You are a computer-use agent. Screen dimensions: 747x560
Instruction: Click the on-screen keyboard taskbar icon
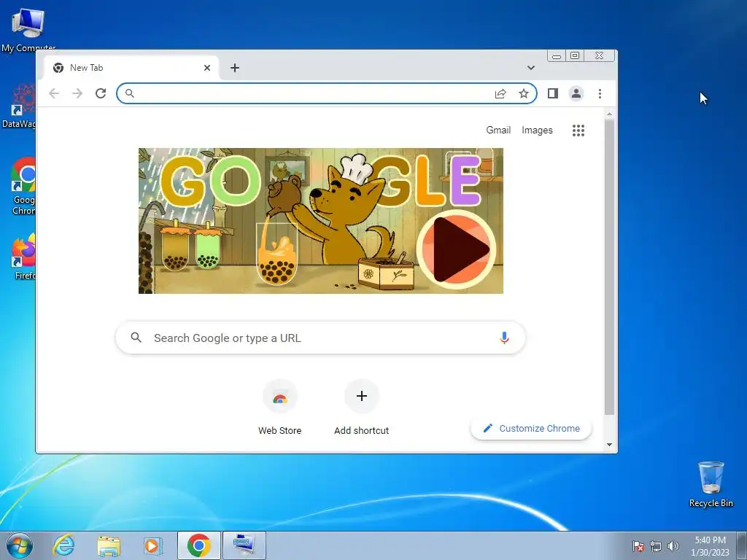[x=244, y=545]
